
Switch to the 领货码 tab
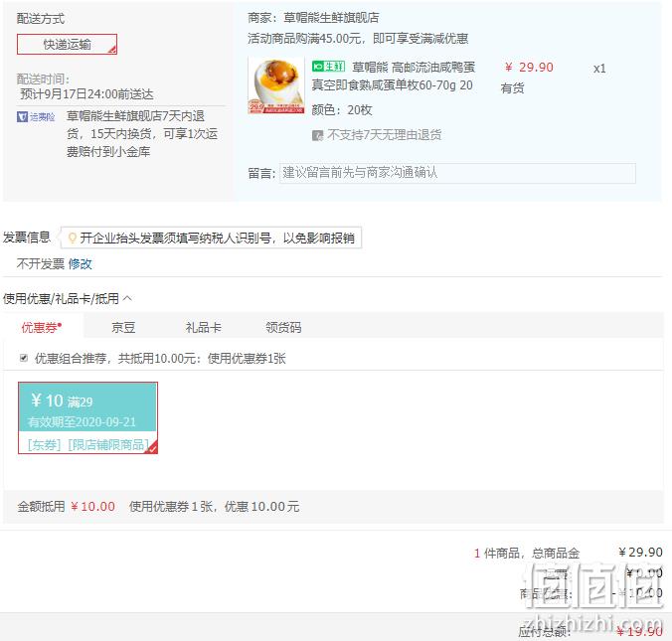(x=283, y=327)
